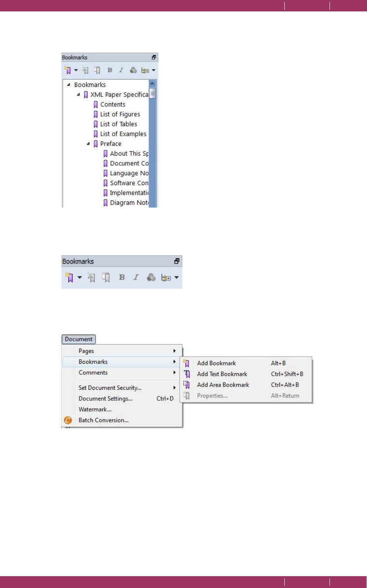Choose Add Text Bookmark in submenu
367x588 pixels.
(246, 374)
